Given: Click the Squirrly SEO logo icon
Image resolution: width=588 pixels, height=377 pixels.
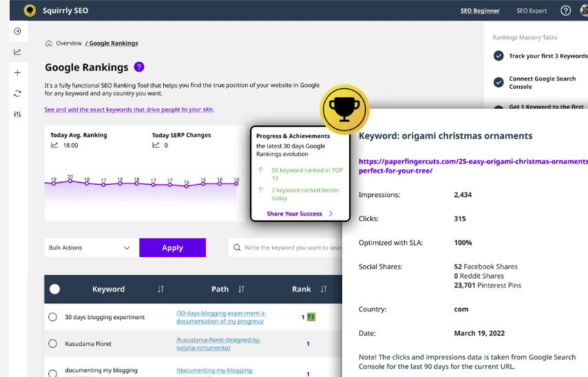Looking at the screenshot, I should coord(30,10).
